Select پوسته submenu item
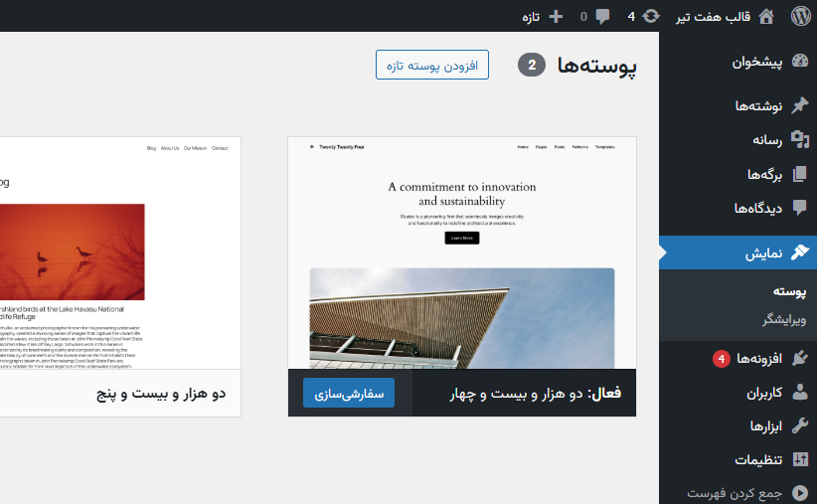Image resolution: width=817 pixels, height=504 pixels. (789, 291)
